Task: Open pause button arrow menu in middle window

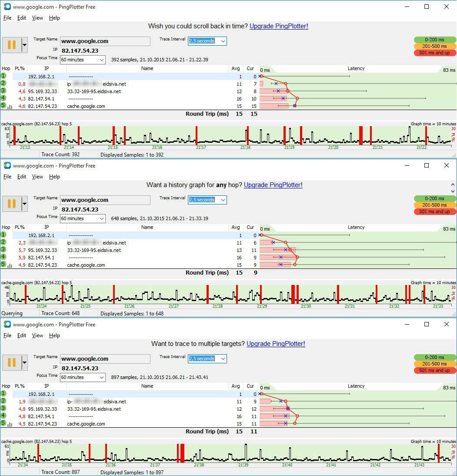Action: (25, 204)
